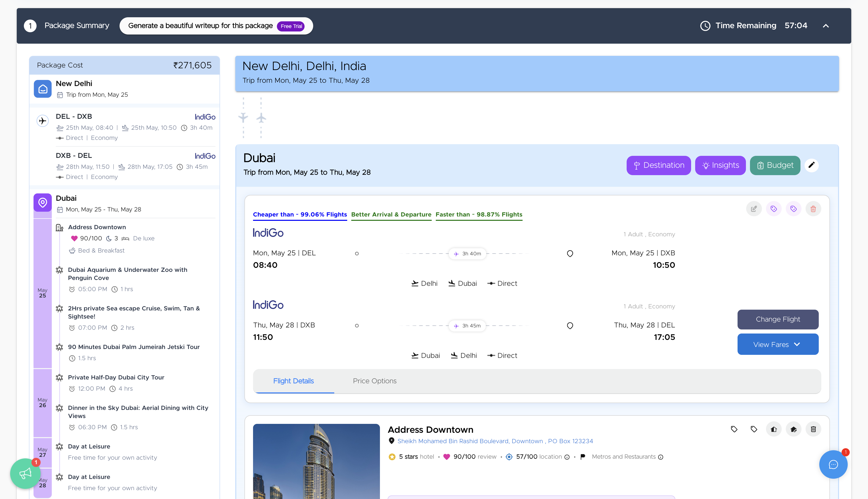Click the May 25 timeline marker

(42, 293)
